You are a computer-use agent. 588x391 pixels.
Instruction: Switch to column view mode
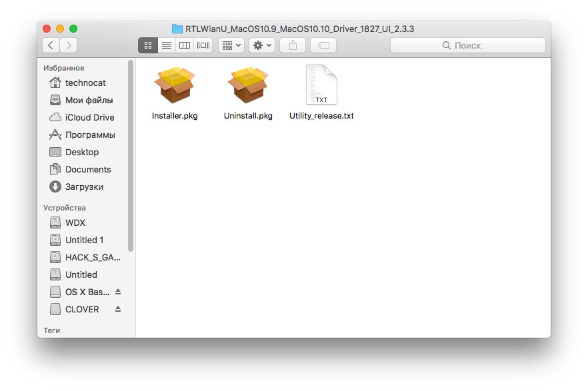(185, 45)
